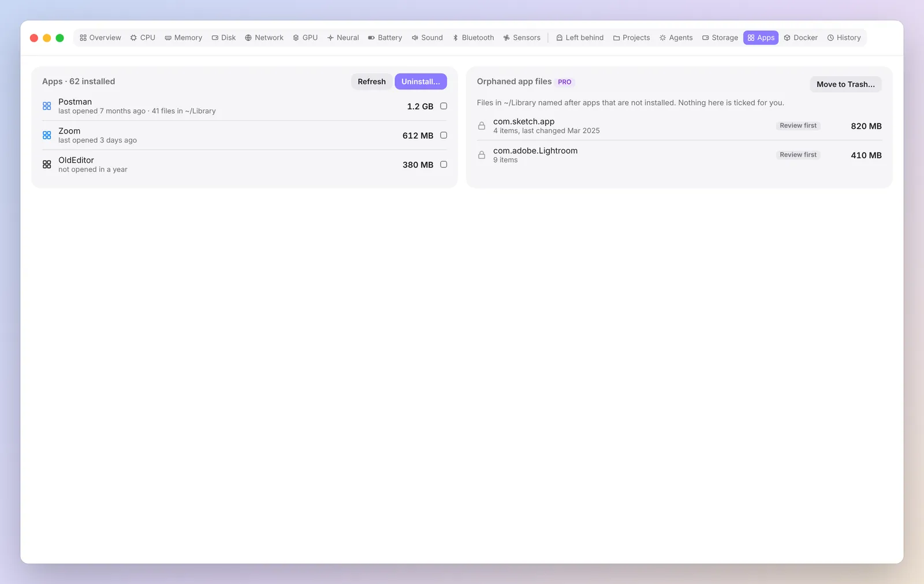Image resolution: width=924 pixels, height=584 pixels.
Task: Switch to the History tab
Action: click(844, 38)
